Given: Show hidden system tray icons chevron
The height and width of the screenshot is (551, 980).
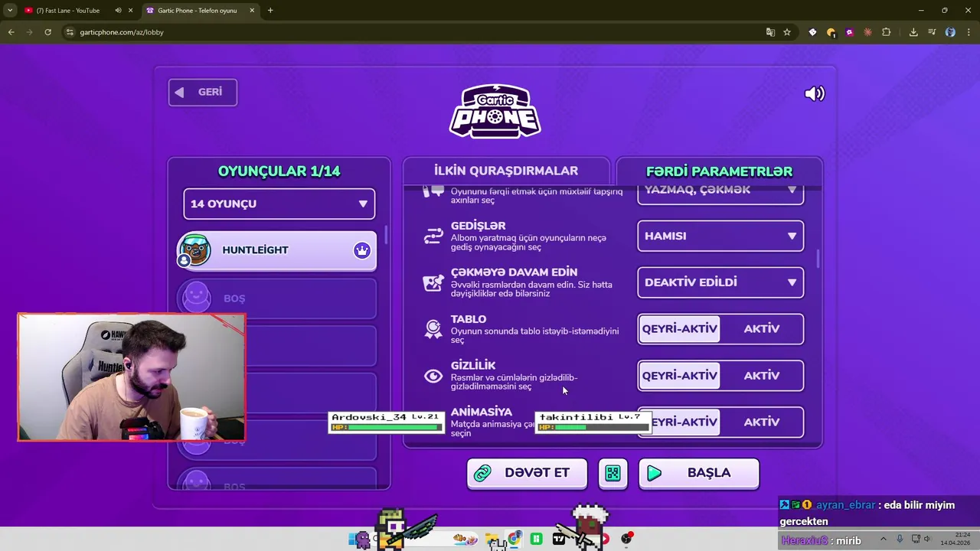Looking at the screenshot, I should [884, 539].
